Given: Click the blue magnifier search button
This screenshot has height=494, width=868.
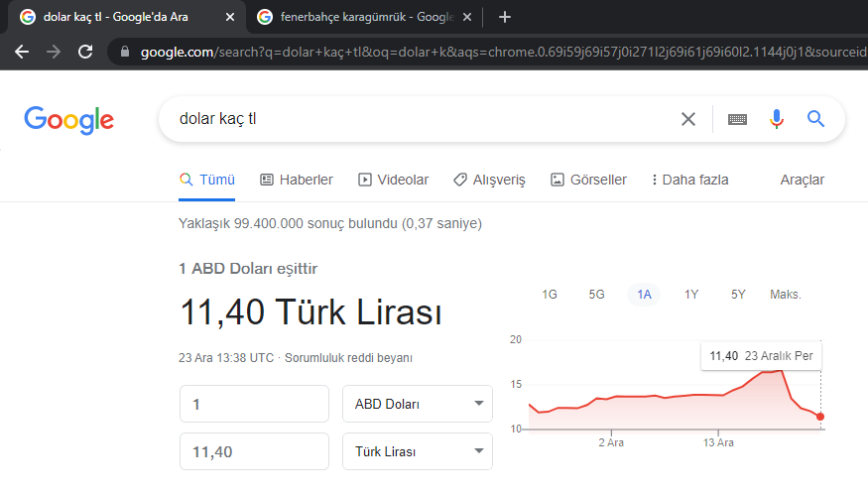Looking at the screenshot, I should (815, 118).
